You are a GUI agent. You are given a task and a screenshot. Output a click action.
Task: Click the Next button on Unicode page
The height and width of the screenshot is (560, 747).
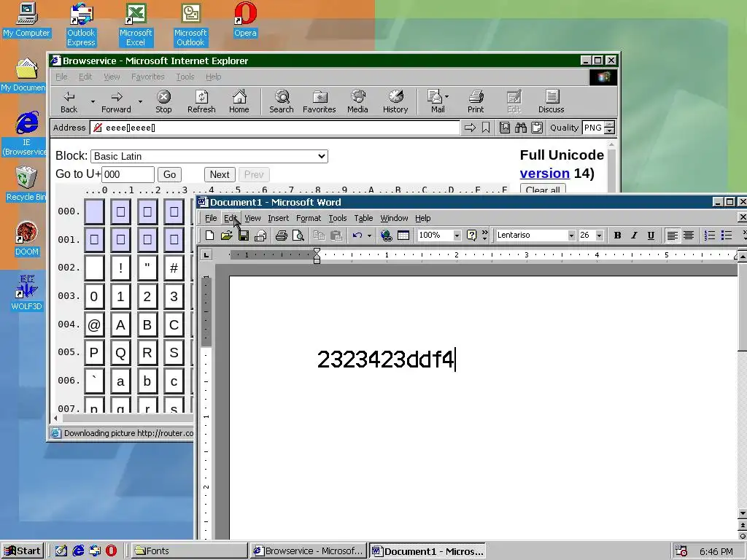220,174
